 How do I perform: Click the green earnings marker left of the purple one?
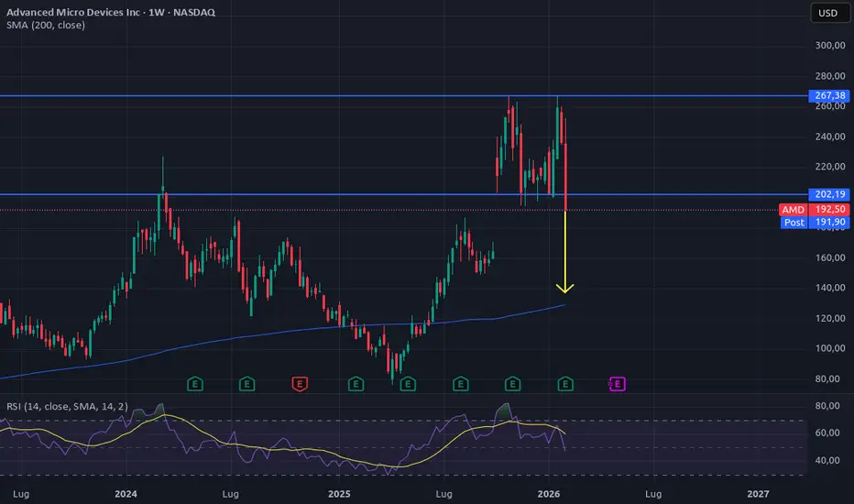(565, 384)
